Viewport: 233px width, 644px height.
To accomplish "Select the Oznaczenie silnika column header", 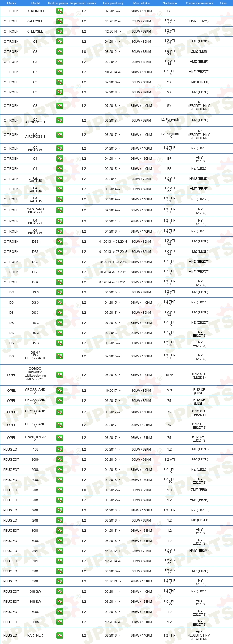I will click(x=200, y=3).
